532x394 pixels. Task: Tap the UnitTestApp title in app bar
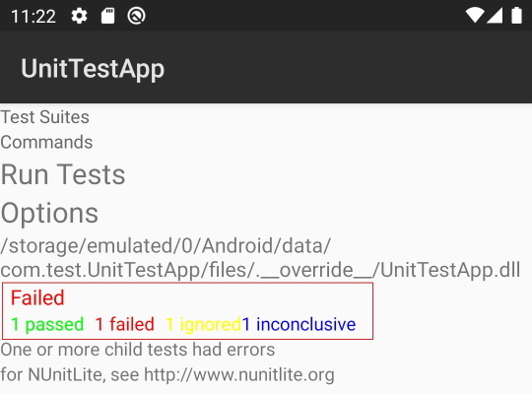click(93, 69)
